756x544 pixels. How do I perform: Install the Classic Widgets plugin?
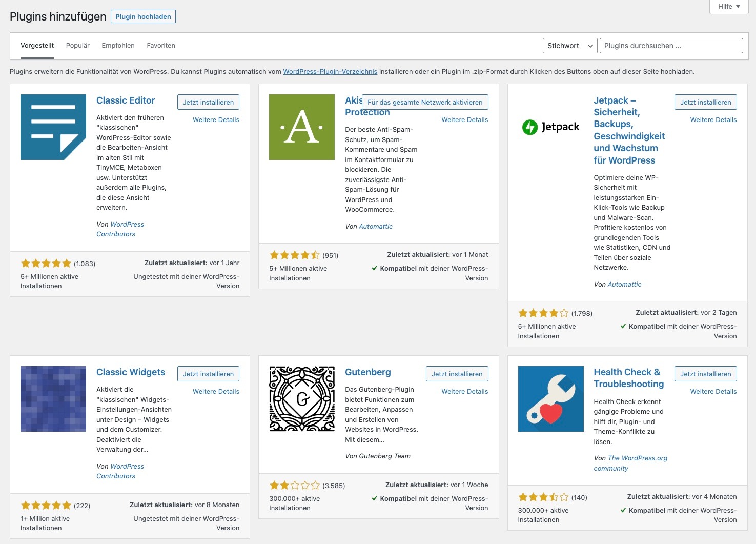click(208, 374)
